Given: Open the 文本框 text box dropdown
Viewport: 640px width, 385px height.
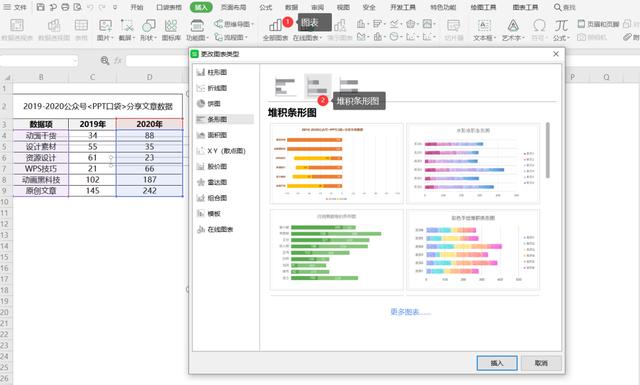Looking at the screenshot, I should (484, 29).
